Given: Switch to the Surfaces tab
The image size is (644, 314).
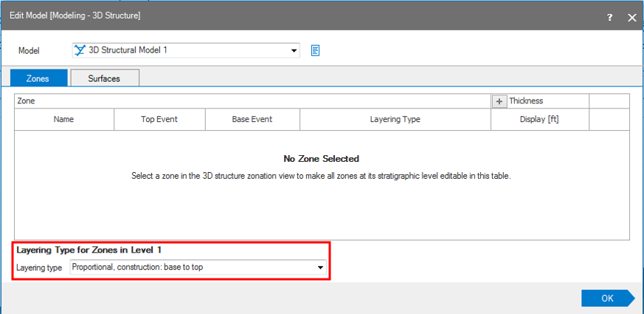Looking at the screenshot, I should pos(104,78).
